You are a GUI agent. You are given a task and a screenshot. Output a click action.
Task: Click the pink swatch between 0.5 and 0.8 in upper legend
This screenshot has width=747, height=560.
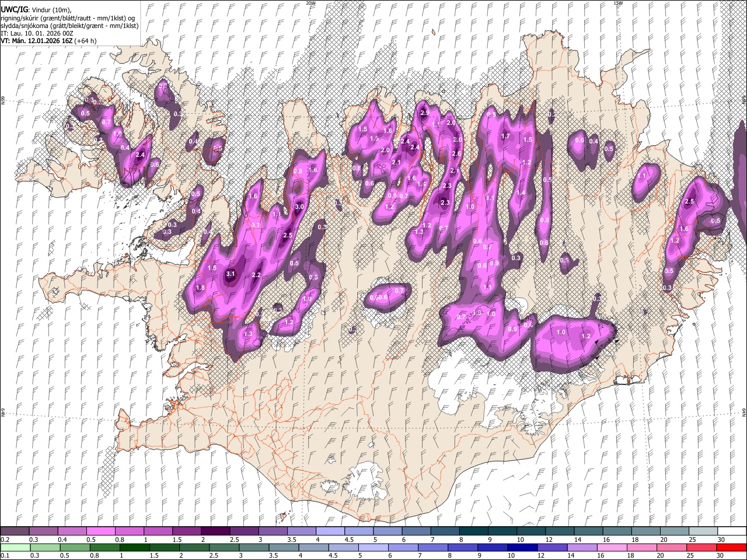pos(101,531)
